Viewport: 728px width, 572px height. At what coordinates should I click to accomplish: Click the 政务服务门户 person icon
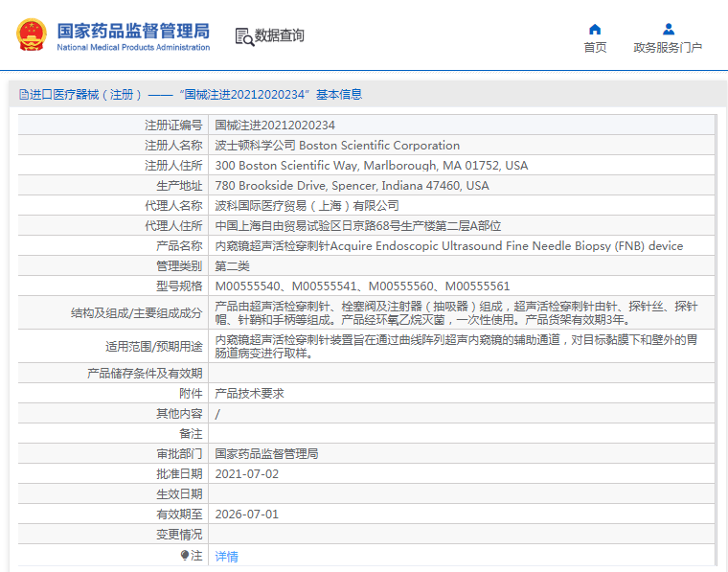(x=668, y=30)
